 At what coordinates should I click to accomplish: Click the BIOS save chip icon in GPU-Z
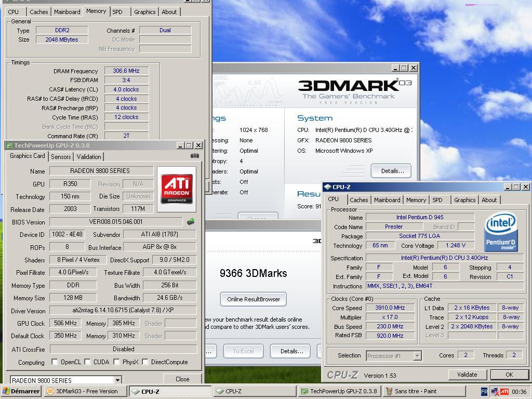(x=191, y=222)
